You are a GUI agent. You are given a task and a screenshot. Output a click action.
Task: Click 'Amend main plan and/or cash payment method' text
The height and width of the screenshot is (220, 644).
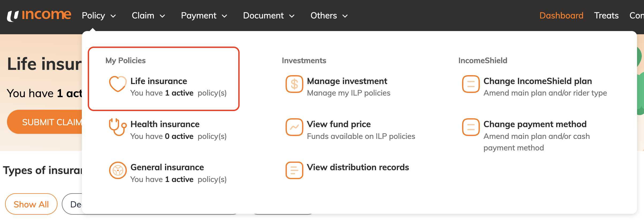537,142
